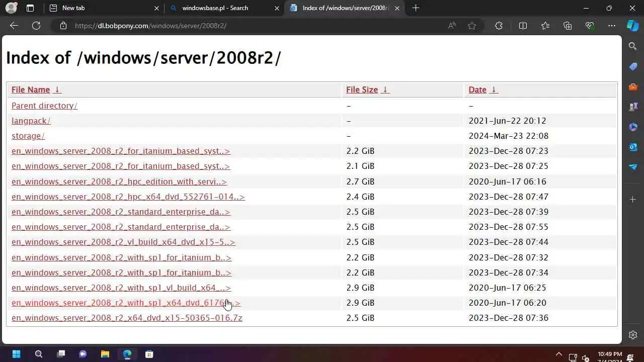Image resolution: width=644 pixels, height=362 pixels.
Task: Sort by File Name column header
Action: tap(31, 89)
